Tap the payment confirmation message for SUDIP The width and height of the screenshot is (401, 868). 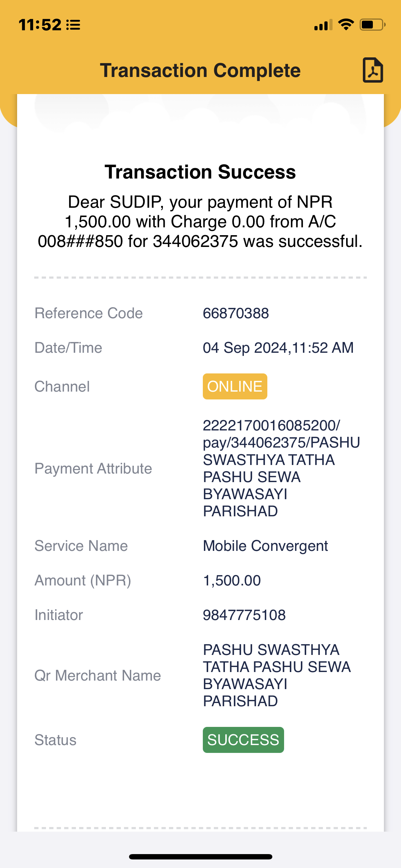tap(200, 222)
